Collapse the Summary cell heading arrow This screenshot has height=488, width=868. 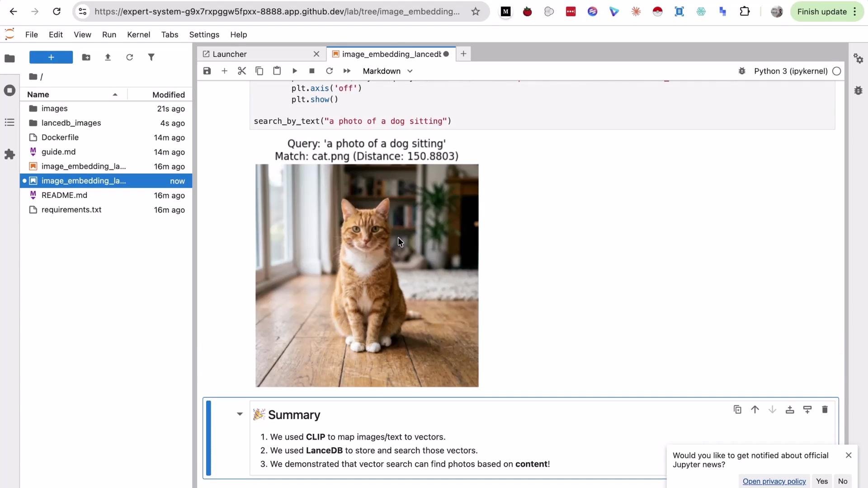(x=240, y=414)
